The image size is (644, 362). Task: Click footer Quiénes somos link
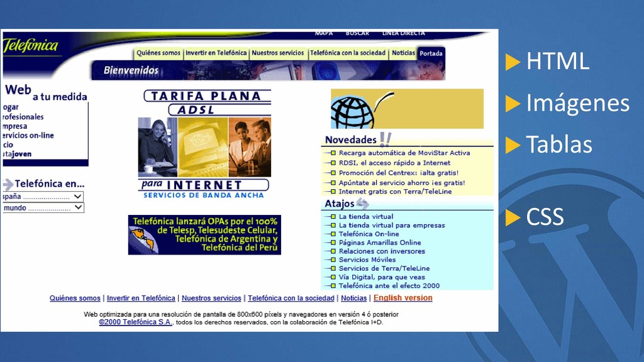(75, 298)
